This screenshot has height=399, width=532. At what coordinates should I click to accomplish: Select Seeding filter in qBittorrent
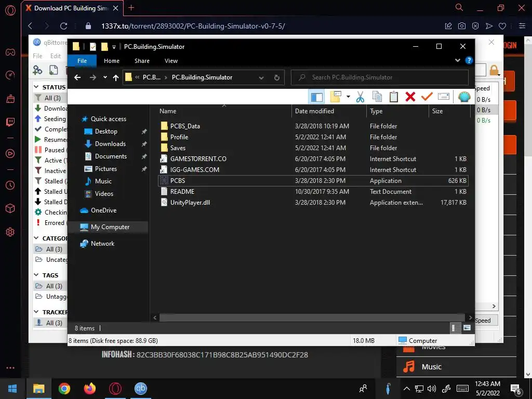point(51,119)
